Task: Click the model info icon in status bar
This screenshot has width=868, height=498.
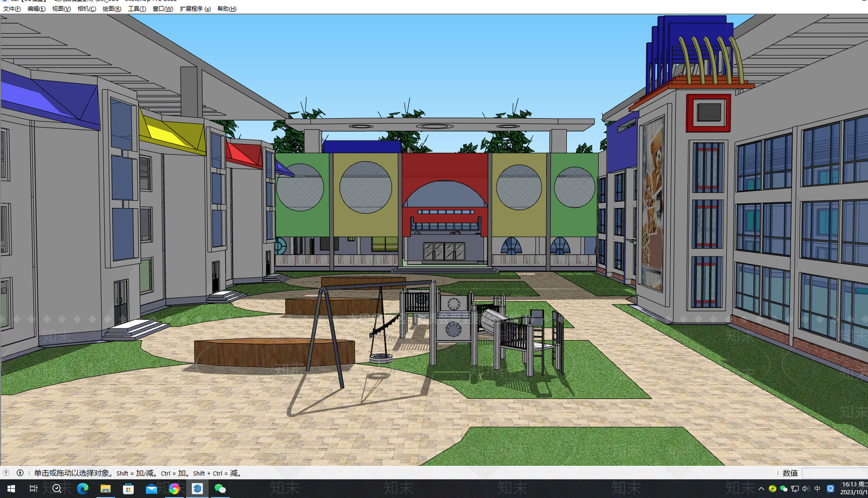Action: [x=20, y=473]
